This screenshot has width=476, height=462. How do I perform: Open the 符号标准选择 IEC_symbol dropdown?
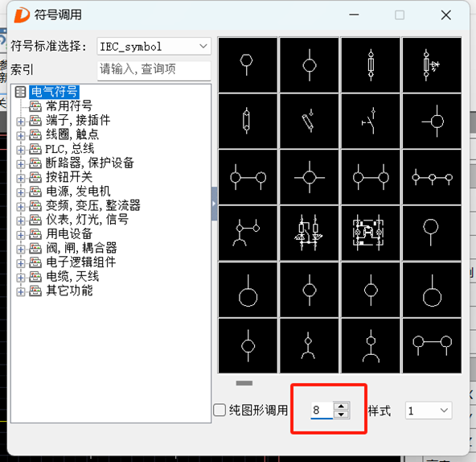coord(154,46)
